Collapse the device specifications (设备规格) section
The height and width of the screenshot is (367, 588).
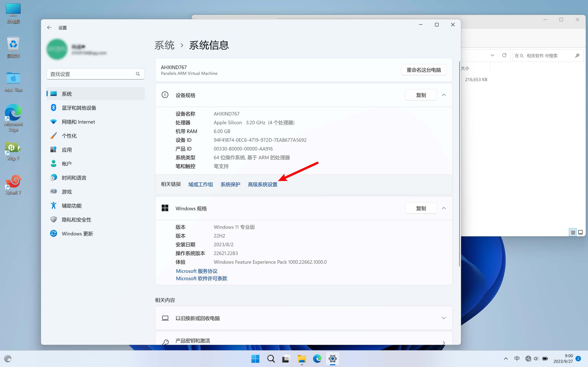tap(444, 95)
